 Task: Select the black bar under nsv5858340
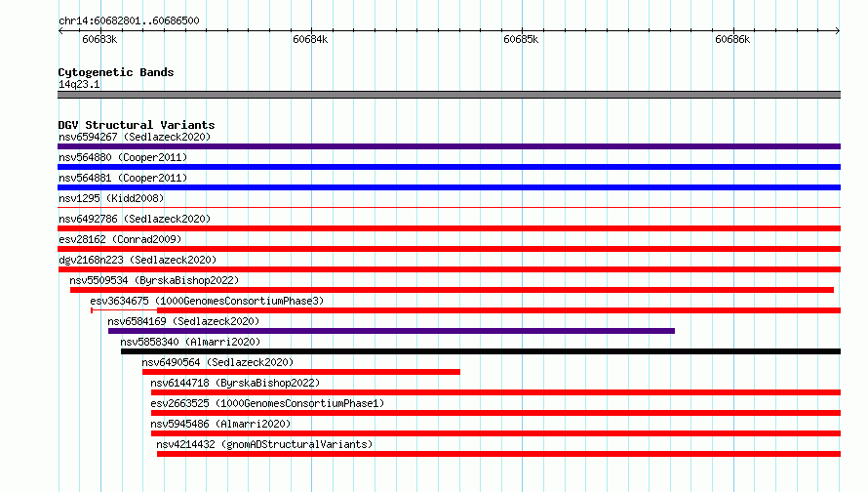(481, 351)
